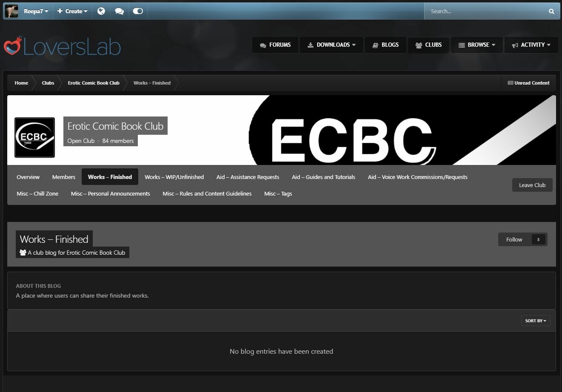Select the Works – Finished tab
The height and width of the screenshot is (392, 562).
[110, 177]
